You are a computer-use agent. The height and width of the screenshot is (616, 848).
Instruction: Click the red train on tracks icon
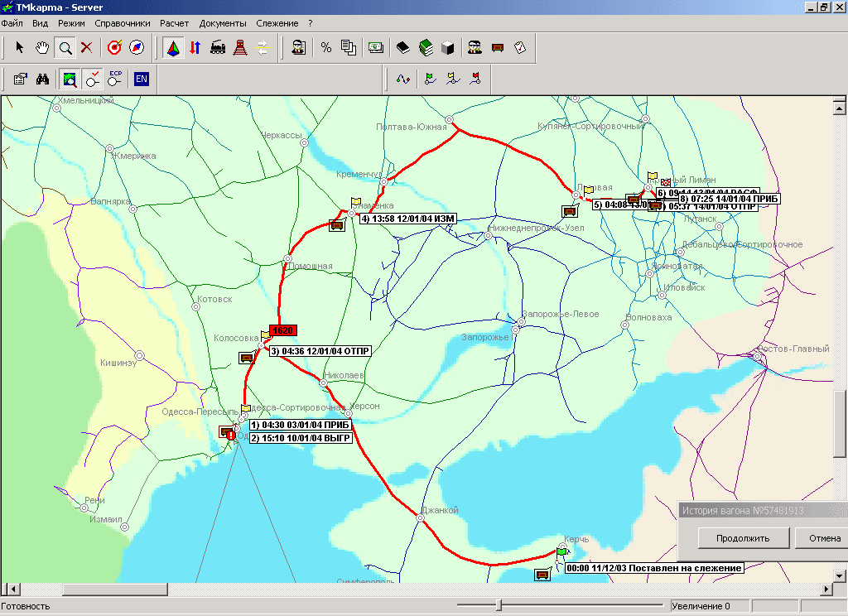point(240,48)
